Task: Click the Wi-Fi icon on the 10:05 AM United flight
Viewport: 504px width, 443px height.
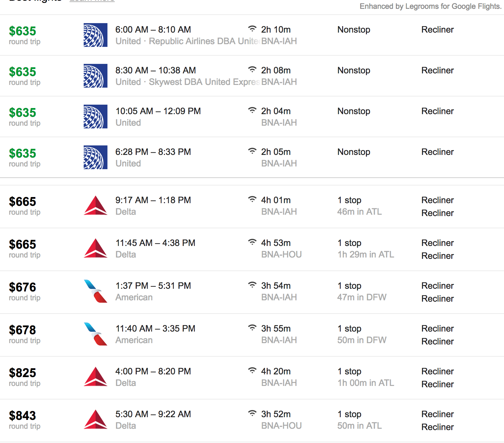Action: tap(252, 110)
